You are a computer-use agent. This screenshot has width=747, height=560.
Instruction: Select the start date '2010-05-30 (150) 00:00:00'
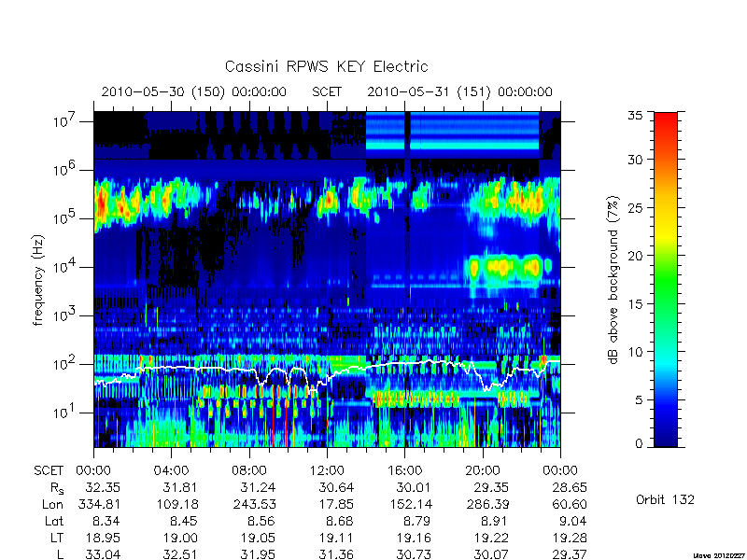click(194, 91)
